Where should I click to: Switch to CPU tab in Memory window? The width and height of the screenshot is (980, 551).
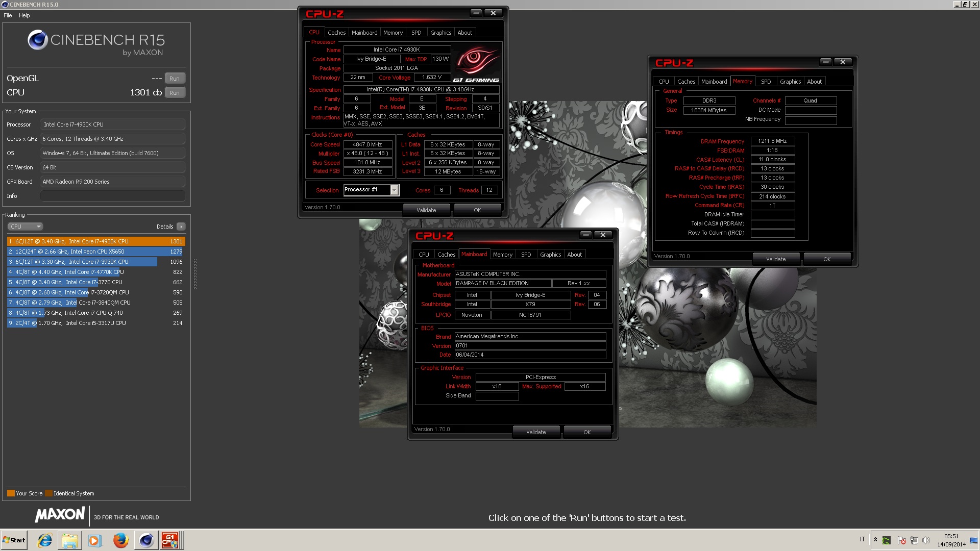point(664,82)
